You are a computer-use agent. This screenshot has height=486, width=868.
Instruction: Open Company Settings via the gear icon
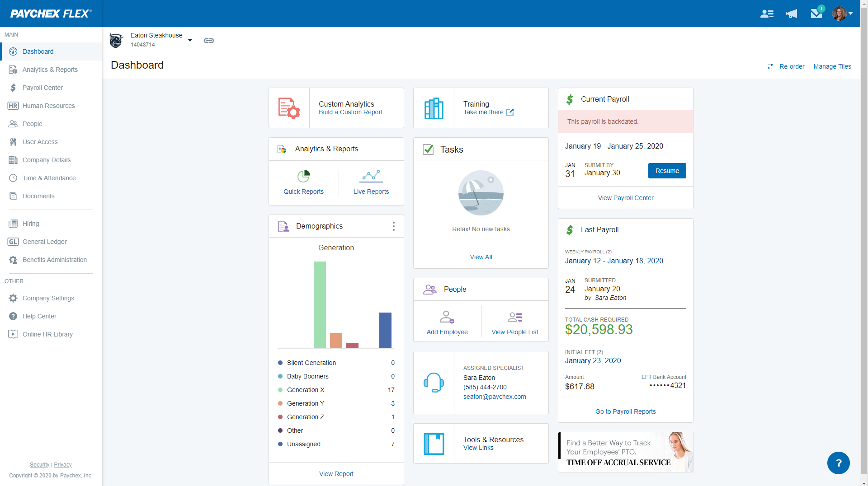click(13, 298)
